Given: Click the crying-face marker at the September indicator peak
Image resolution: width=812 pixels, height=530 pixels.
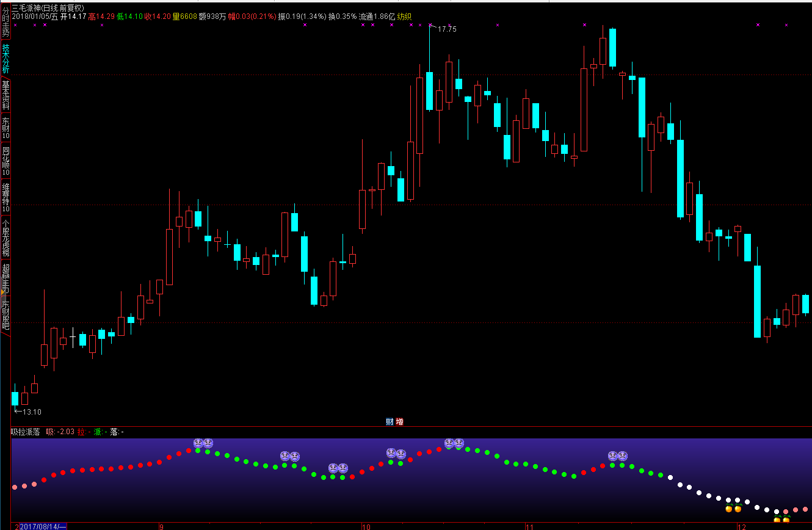Looking at the screenshot, I should point(203,443).
